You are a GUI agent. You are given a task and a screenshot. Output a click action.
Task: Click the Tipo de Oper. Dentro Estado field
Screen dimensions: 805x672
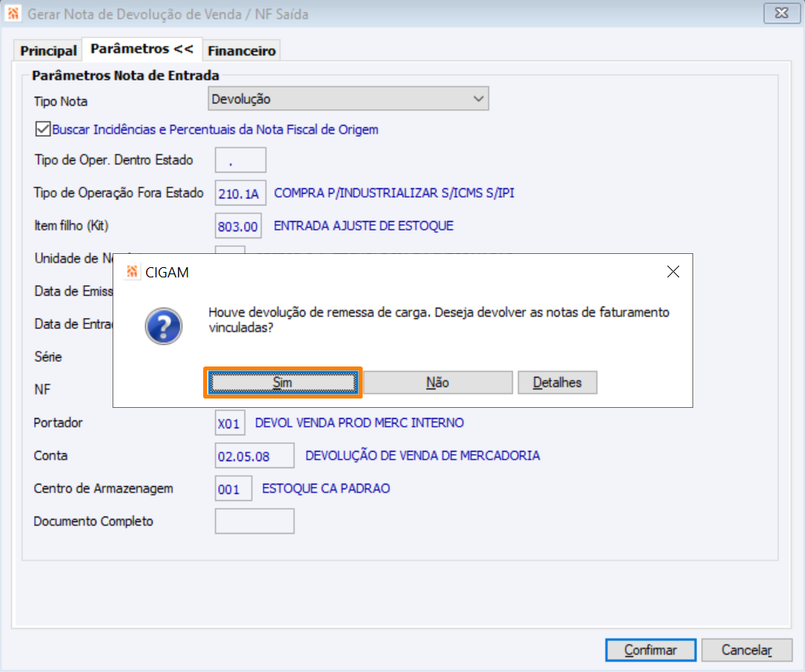240,160
